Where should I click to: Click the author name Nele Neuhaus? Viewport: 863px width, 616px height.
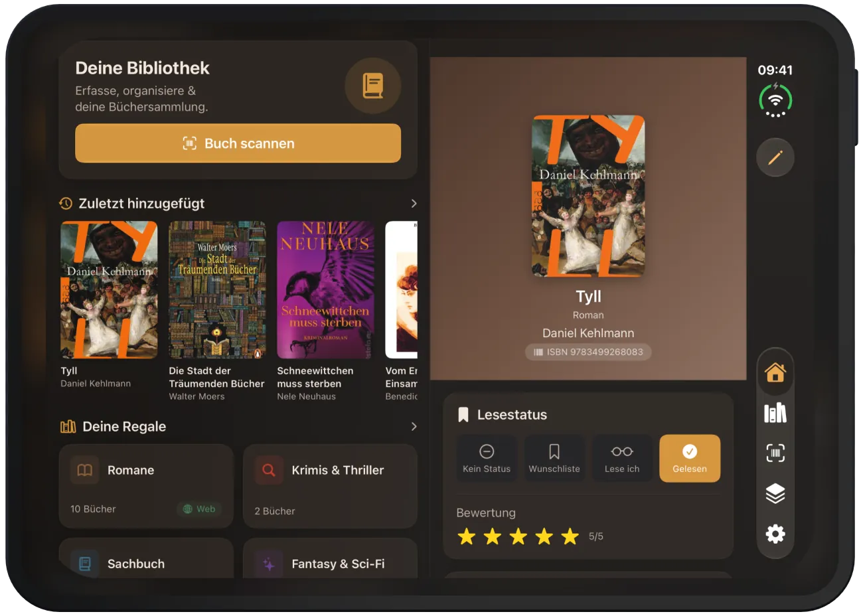click(x=306, y=396)
